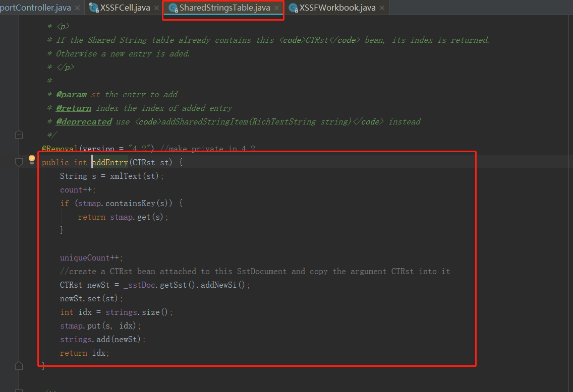Collapse the Javadoc comment fold marker
The height and width of the screenshot is (392, 573).
coord(19,135)
